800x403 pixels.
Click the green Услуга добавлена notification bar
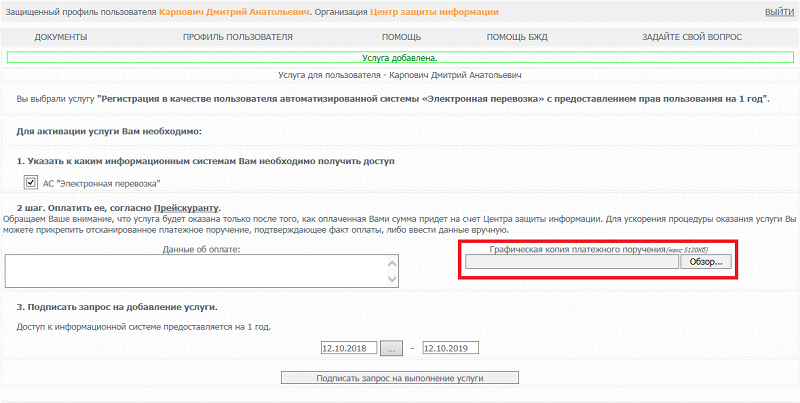click(x=400, y=58)
